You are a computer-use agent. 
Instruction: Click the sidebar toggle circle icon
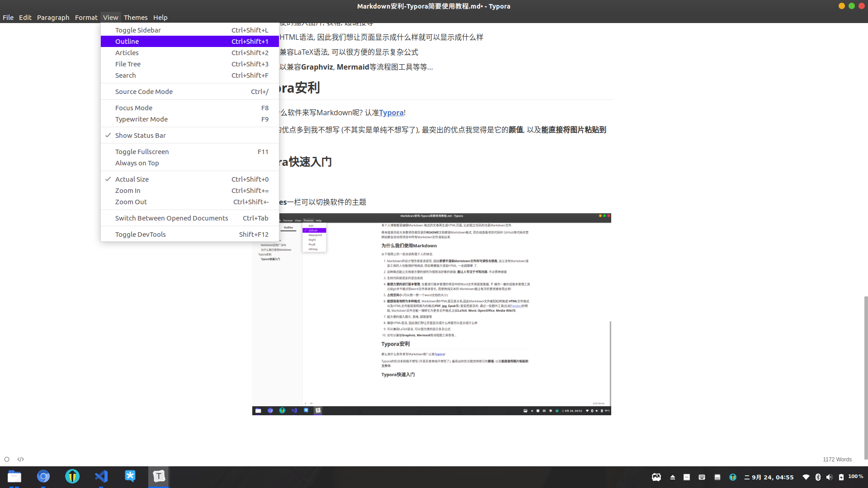[x=7, y=459]
